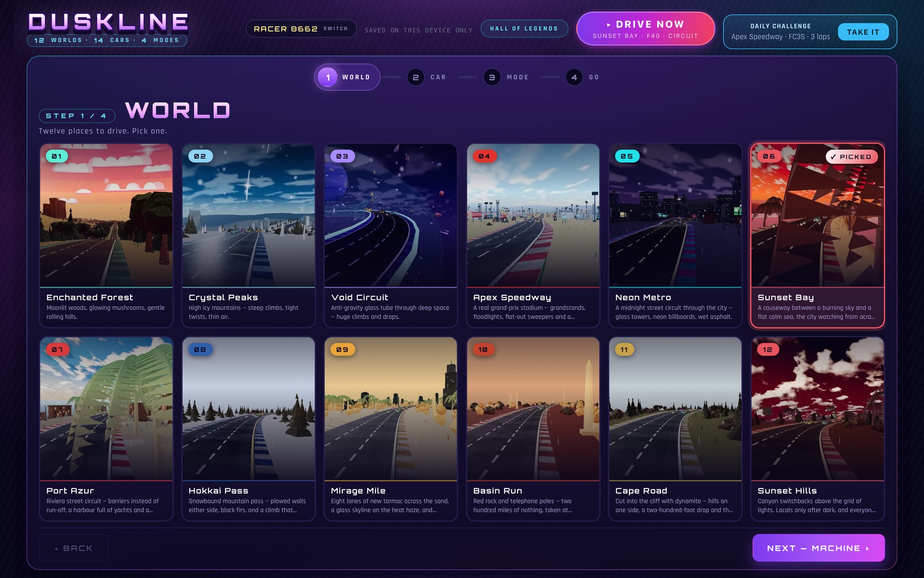Switch racer profile via SWITCH
The height and width of the screenshot is (578, 924).
(335, 29)
